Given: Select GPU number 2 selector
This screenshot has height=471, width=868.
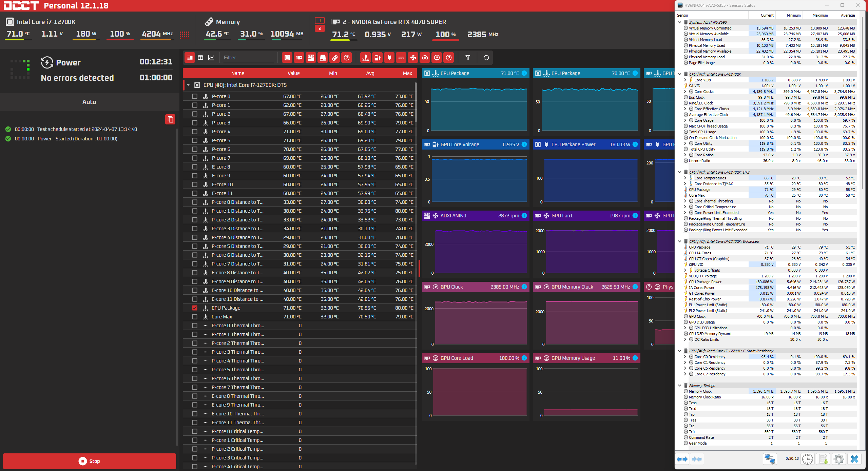Looking at the screenshot, I should coord(320,28).
